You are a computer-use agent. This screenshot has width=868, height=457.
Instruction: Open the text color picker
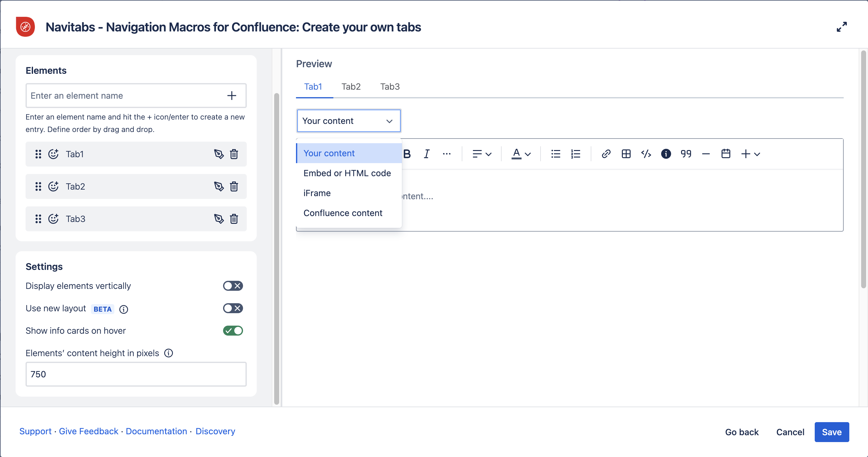pyautogui.click(x=521, y=154)
